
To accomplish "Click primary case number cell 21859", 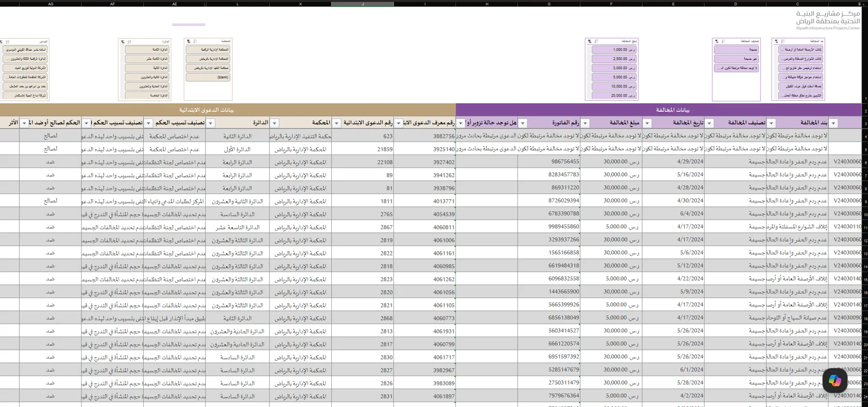I will coord(363,149).
